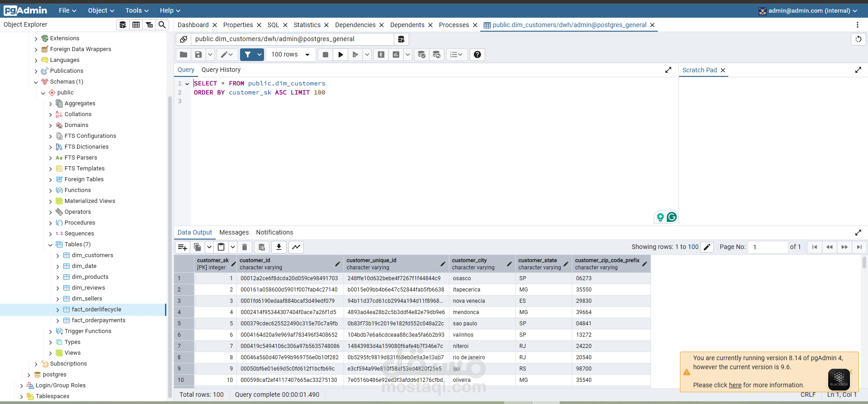Toggle the Sort/Filter funnel button

point(248,55)
